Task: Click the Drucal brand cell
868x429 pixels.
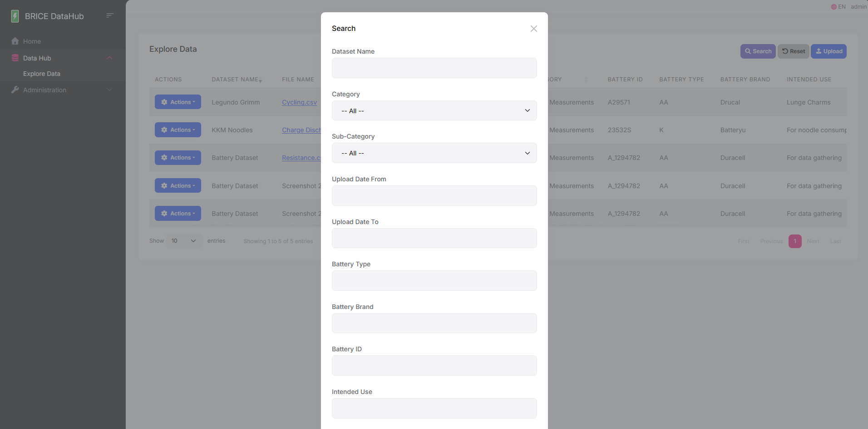Action: (730, 102)
